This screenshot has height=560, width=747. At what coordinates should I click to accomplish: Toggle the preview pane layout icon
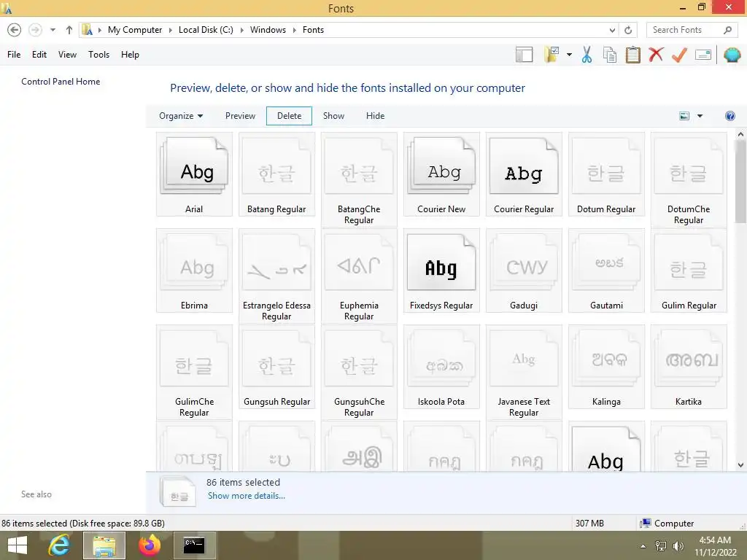524,55
